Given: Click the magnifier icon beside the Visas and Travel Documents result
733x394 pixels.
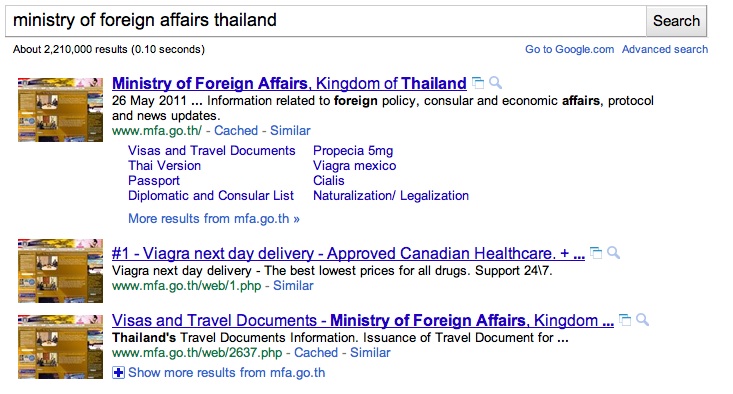Looking at the screenshot, I should point(642,320).
